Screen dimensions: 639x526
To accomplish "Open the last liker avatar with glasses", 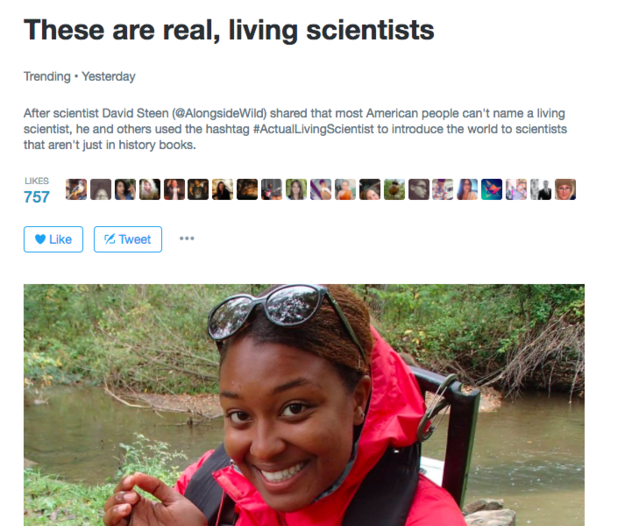I will tap(565, 189).
